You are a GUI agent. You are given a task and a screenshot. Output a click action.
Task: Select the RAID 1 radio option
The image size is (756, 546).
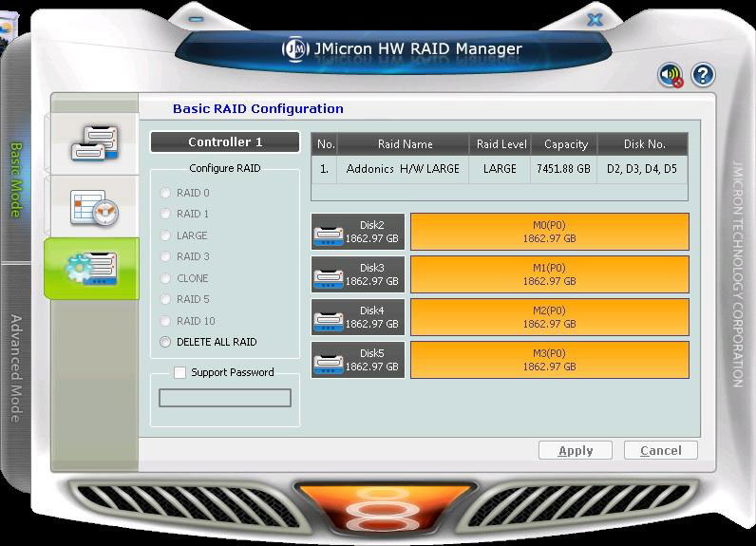165,214
